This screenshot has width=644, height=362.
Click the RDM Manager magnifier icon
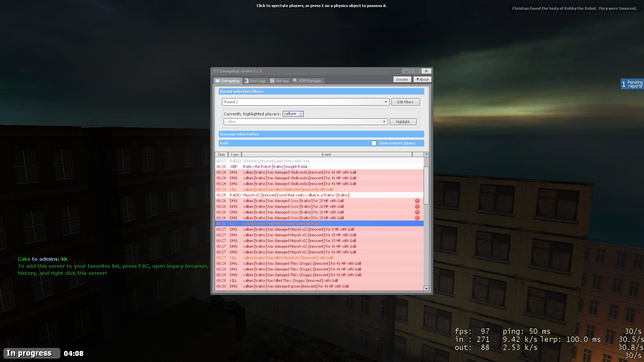tap(295, 81)
